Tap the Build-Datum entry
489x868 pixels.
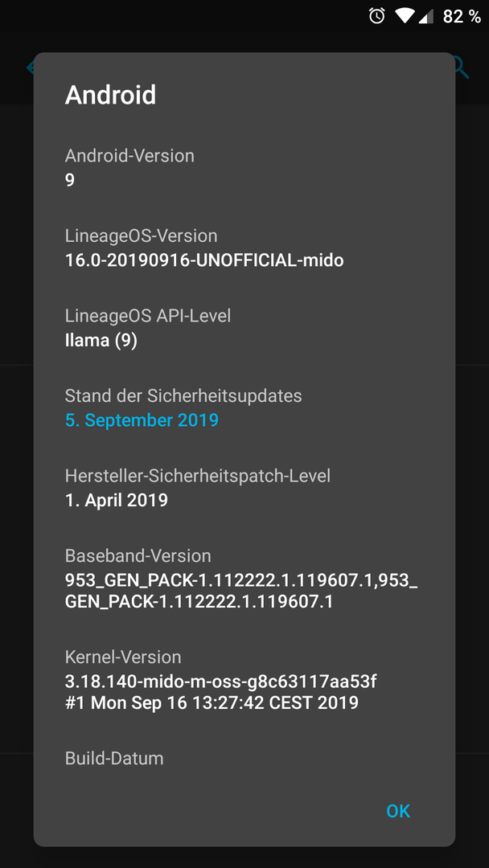pos(244,759)
